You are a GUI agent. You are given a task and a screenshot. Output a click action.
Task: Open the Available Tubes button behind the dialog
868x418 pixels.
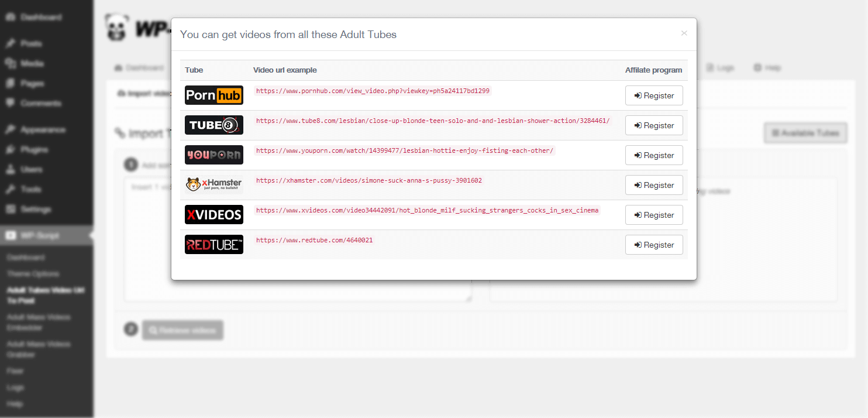pos(805,133)
